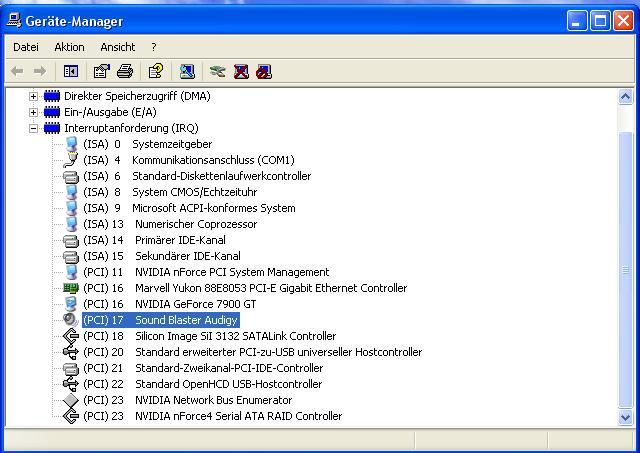Screen dimensions: 640x453
Task: Close the Geräte-Manager window
Action: coord(624,20)
